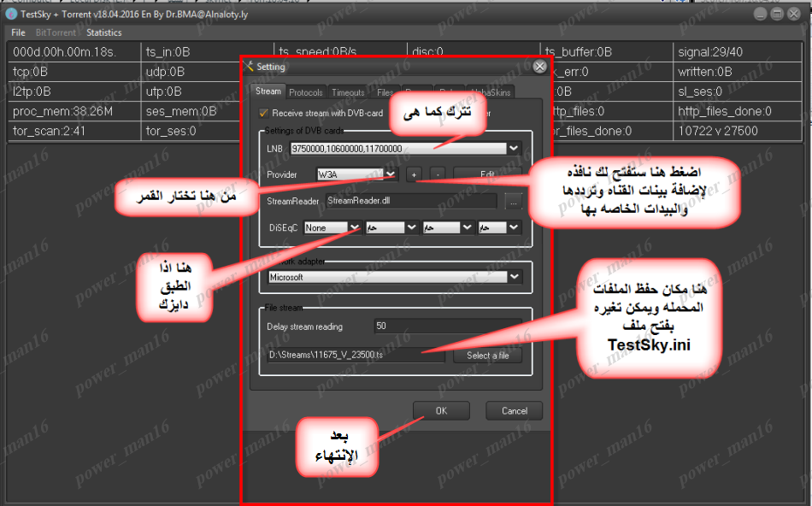This screenshot has width=812, height=506.
Task: Click the Delay stream reading input field
Action: 446,327
